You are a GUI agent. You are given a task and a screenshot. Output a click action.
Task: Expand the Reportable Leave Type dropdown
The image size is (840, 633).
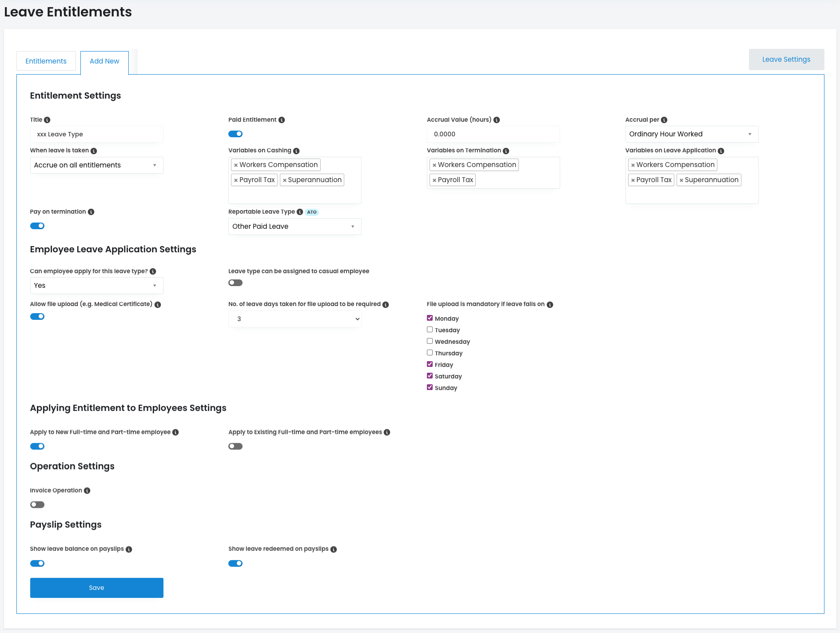point(295,227)
